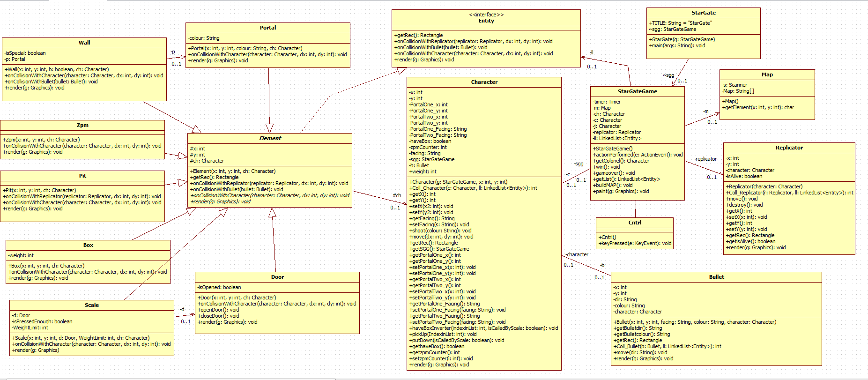Click -isAlive: boolean attribute in Replicator

[x=744, y=176]
